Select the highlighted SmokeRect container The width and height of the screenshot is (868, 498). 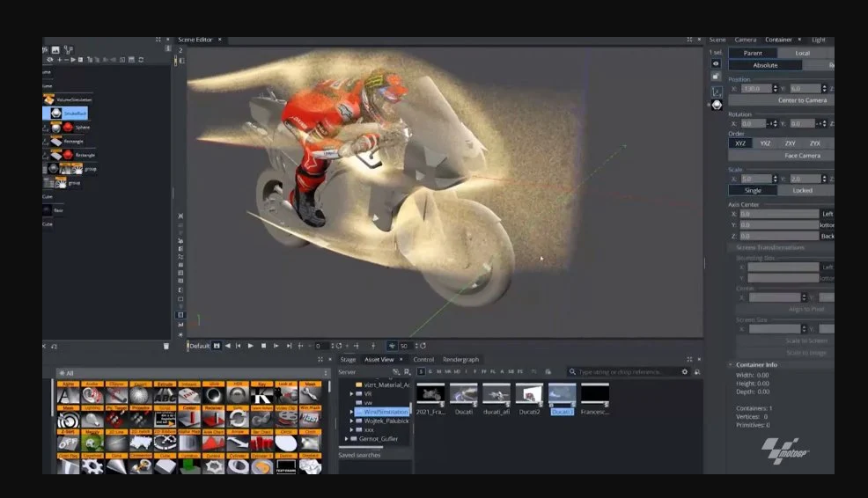65,114
